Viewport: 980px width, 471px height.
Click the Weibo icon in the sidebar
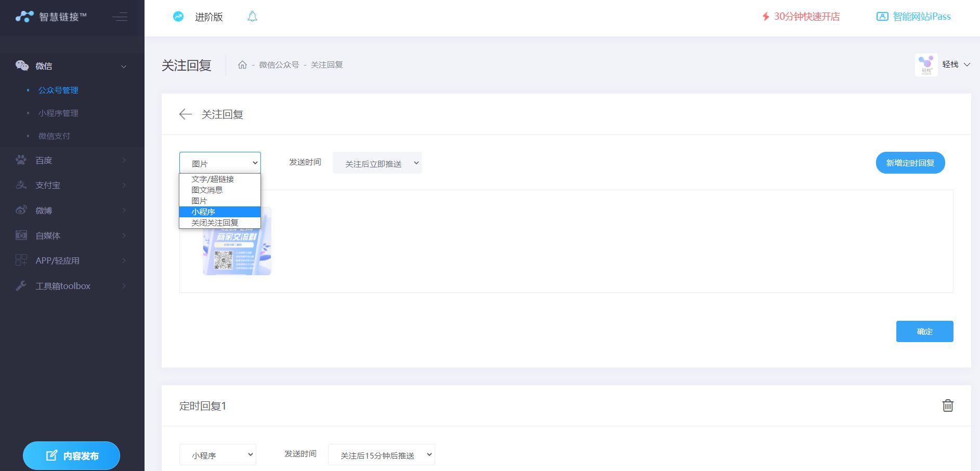coord(21,210)
